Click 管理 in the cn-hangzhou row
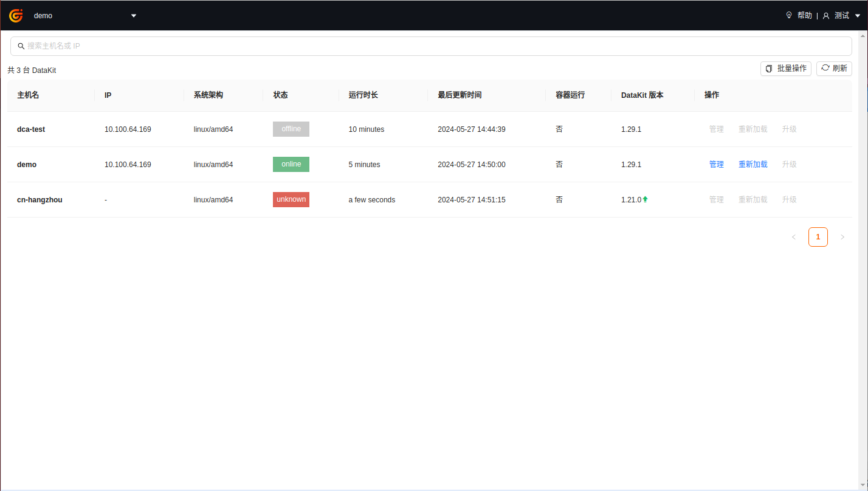This screenshot has width=868, height=491. (717, 200)
